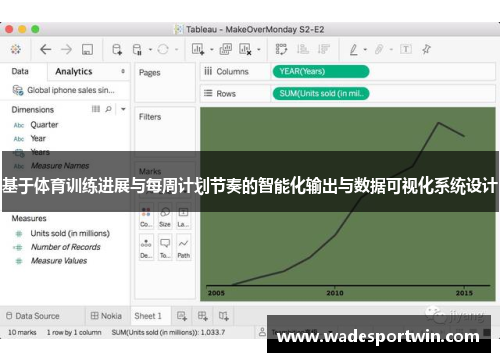Click the save workbook icon
500x362 pixels.
(x=87, y=50)
